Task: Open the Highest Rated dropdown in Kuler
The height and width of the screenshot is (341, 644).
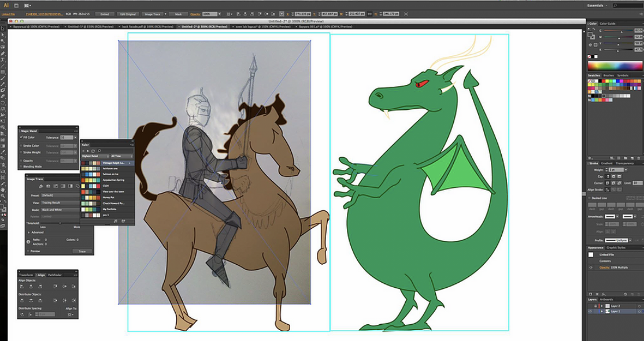Action: 95,156
